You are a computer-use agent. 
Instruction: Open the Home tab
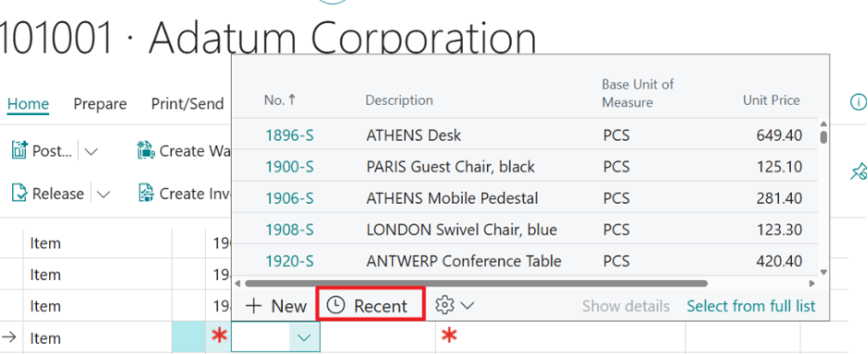[28, 104]
